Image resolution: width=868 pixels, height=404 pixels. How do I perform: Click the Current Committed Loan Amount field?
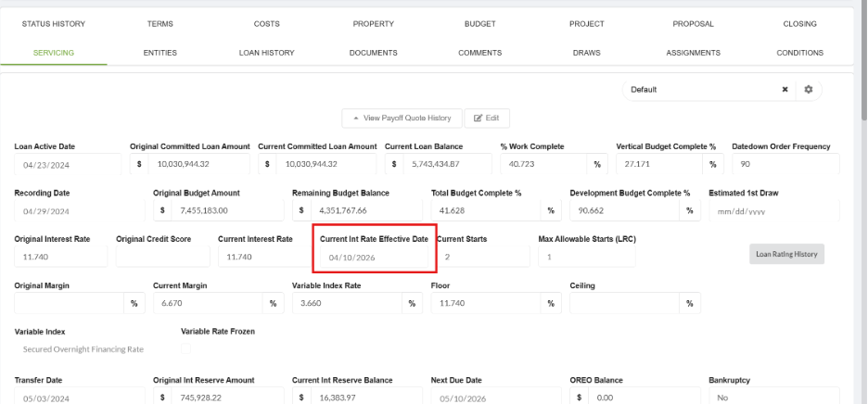[x=326, y=164]
